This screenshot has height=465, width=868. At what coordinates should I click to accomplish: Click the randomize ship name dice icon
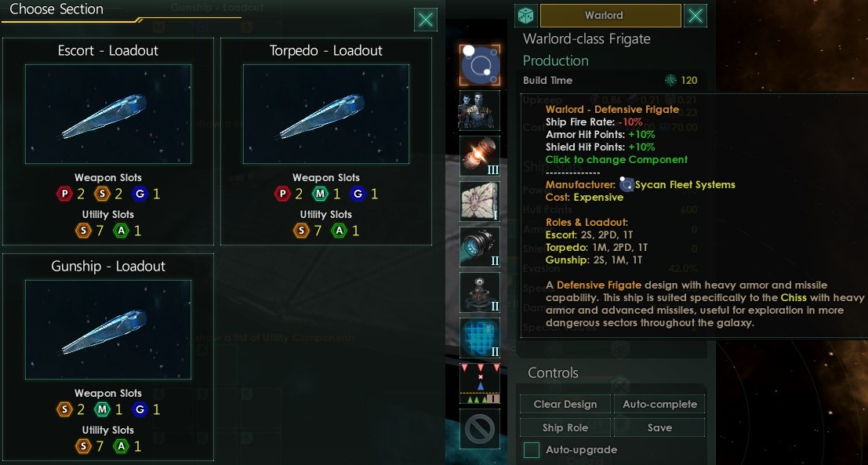[526, 16]
